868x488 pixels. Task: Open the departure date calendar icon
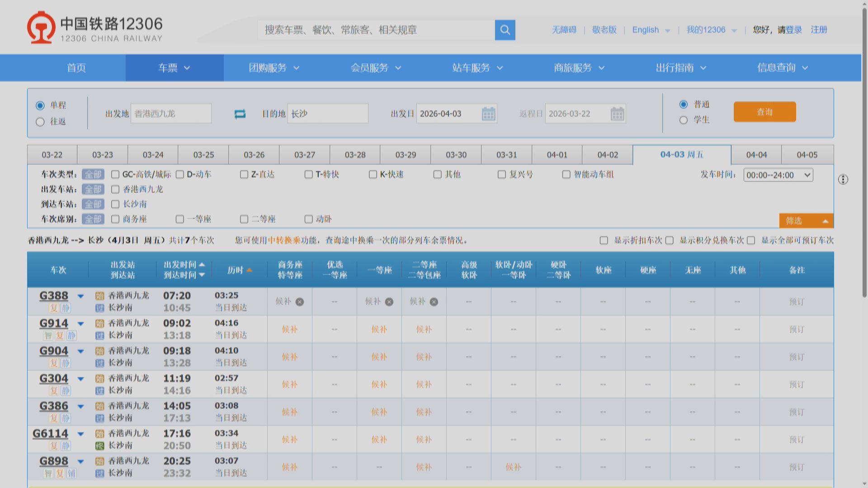coord(488,114)
